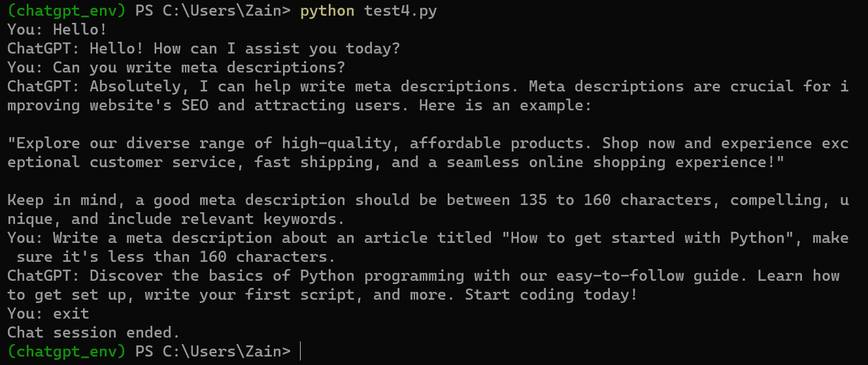
Task: Click the 'Start coding today!' text
Action: 551,294
